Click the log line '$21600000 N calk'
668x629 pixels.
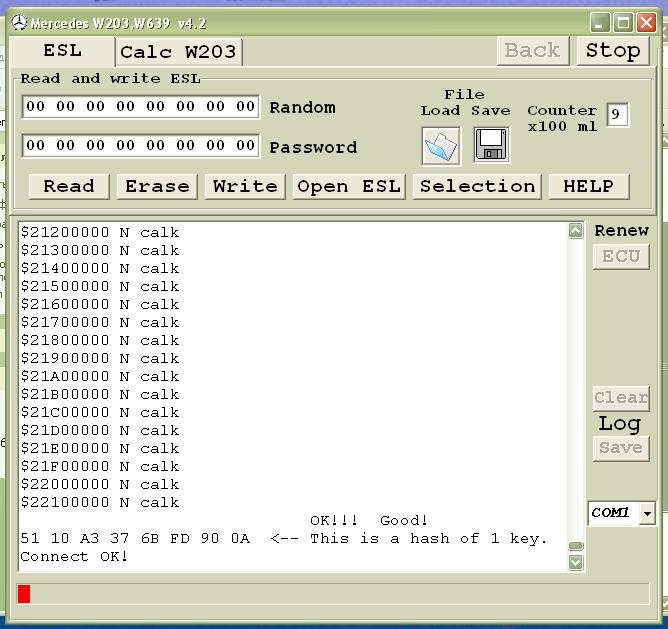coord(100,305)
